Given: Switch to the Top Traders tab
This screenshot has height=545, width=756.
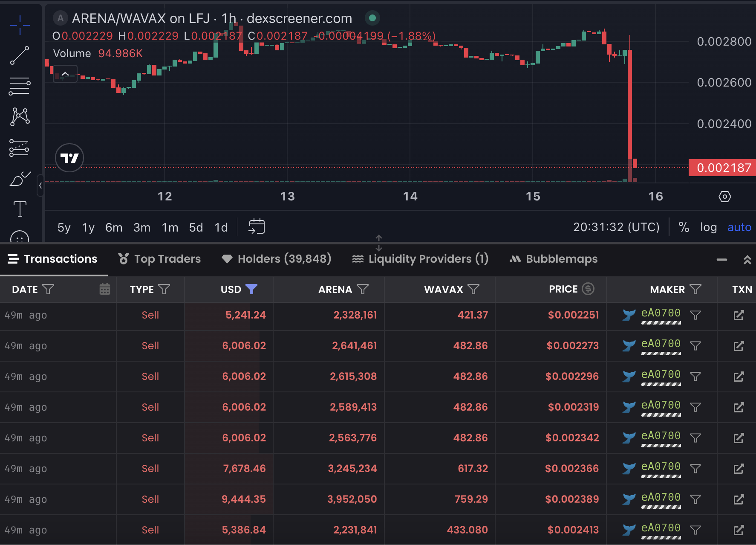Looking at the screenshot, I should (x=159, y=259).
